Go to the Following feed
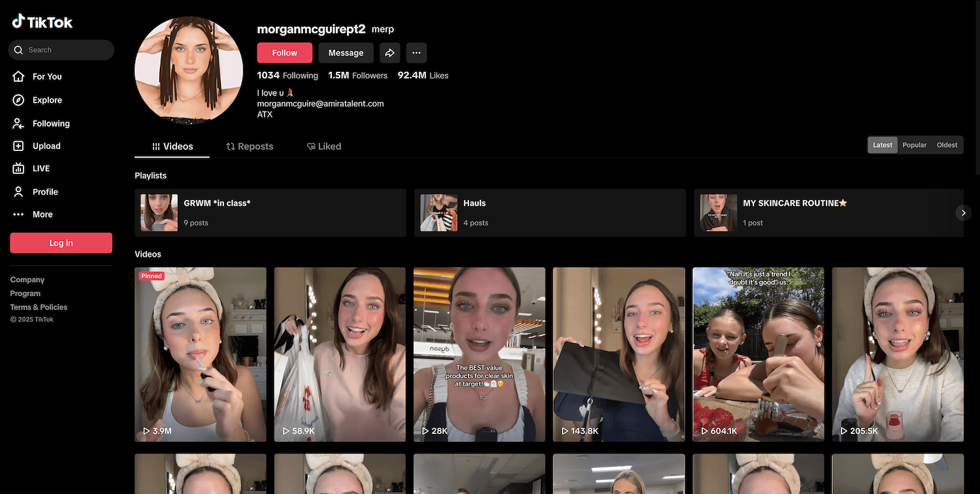This screenshot has height=494, width=980. 50,124
